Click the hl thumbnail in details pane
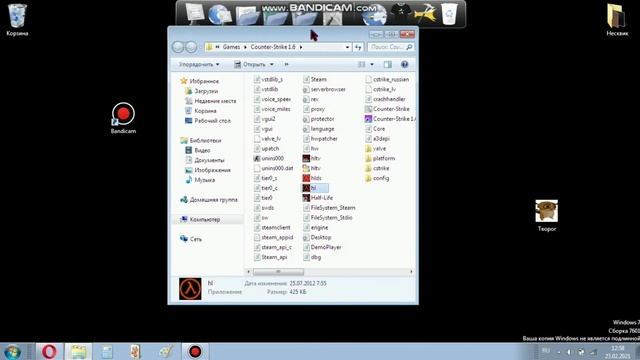The image size is (640, 360). point(190,289)
